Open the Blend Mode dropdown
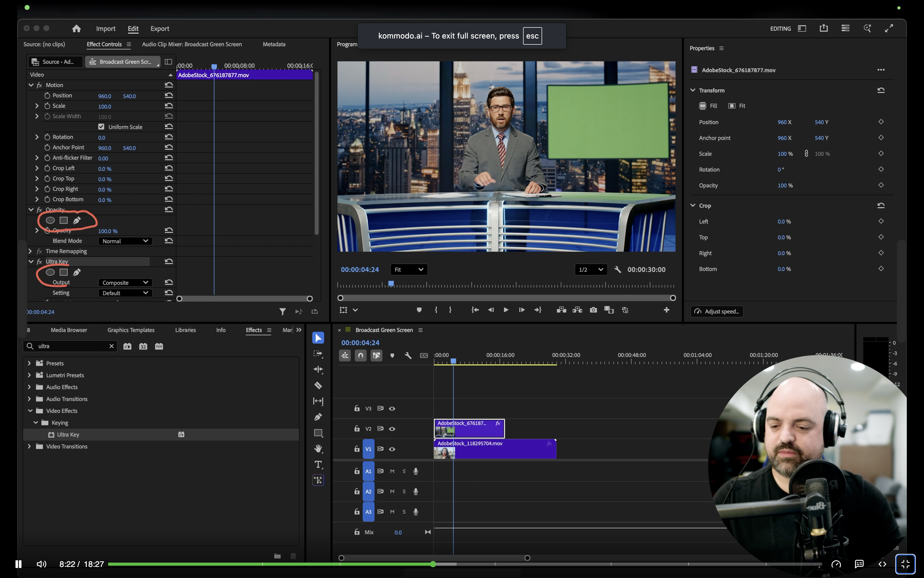 [x=125, y=241]
